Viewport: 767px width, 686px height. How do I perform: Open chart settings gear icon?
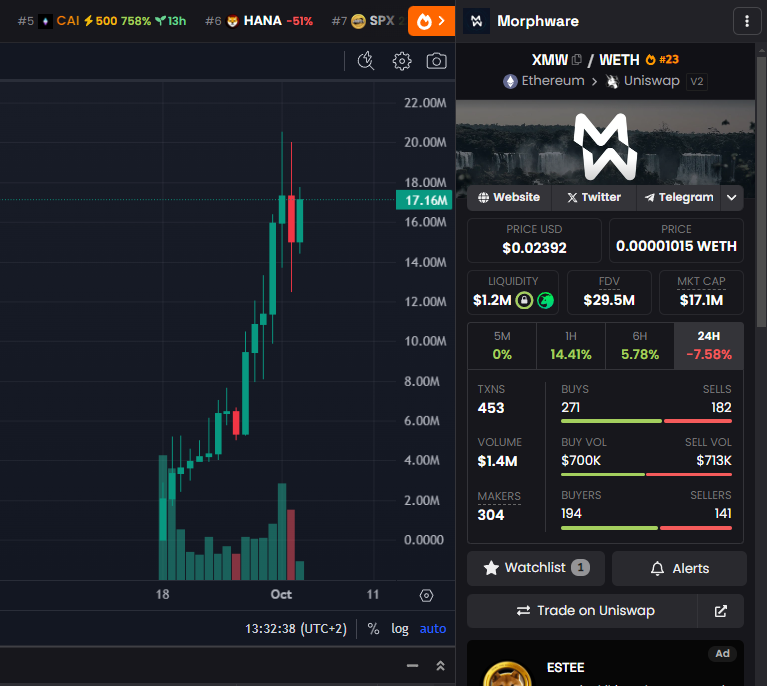402,61
